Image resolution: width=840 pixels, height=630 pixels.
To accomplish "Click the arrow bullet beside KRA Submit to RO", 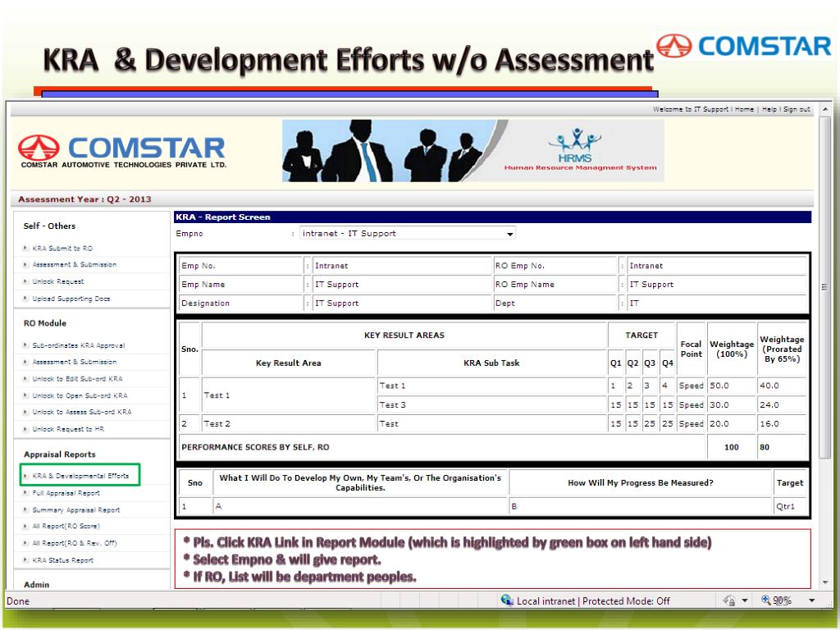I will (x=25, y=248).
